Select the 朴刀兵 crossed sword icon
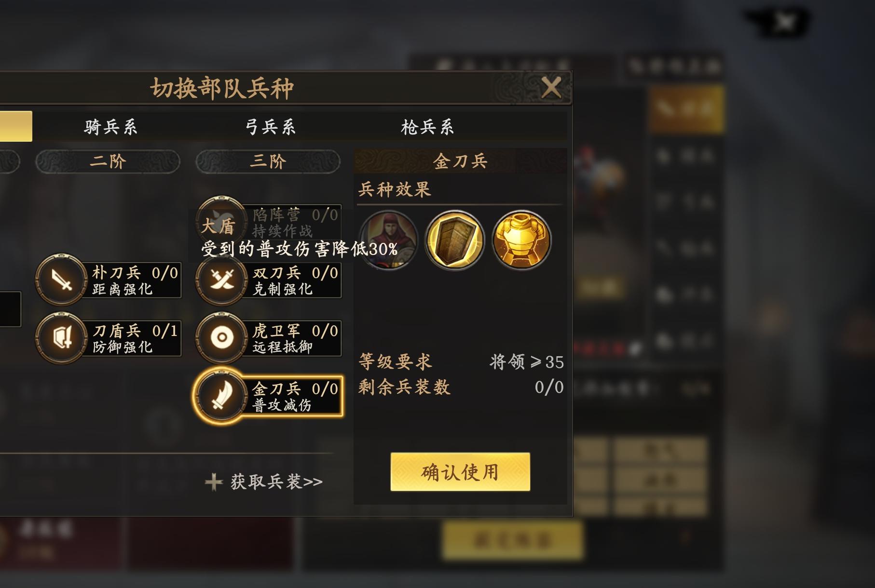Image resolution: width=875 pixels, height=588 pixels. click(x=62, y=280)
